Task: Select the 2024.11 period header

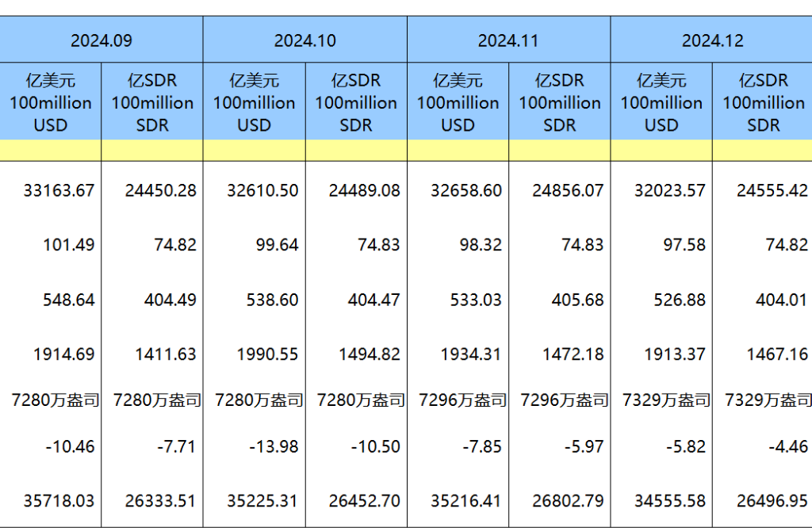Action: (508, 40)
